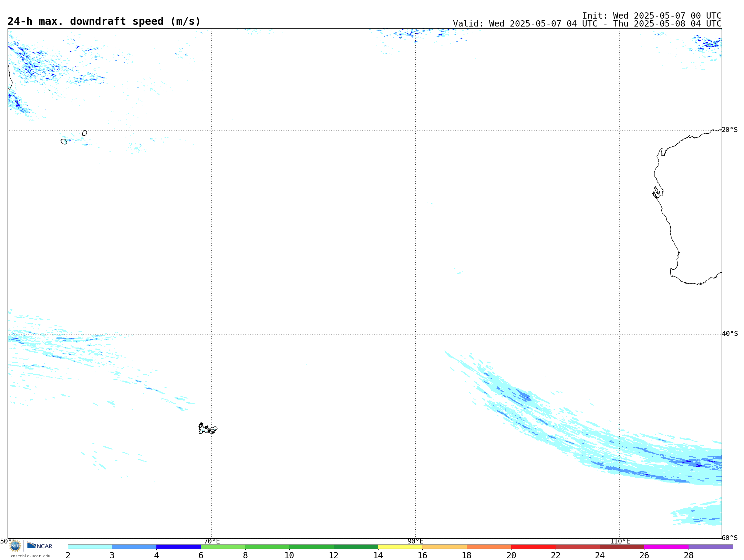The image size is (744, 560).
Task: Click the 110°E longitude label
Action: click(620, 541)
